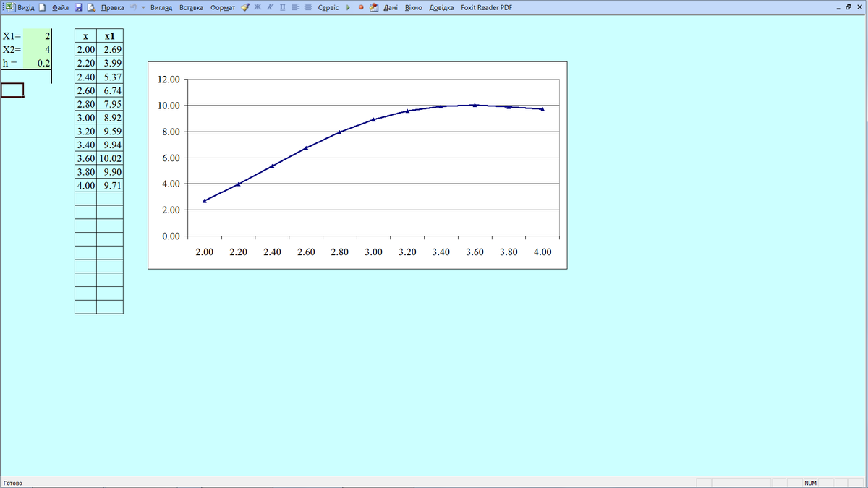Select the table header cell x
Viewport: 868px width, 488px height.
click(x=85, y=35)
